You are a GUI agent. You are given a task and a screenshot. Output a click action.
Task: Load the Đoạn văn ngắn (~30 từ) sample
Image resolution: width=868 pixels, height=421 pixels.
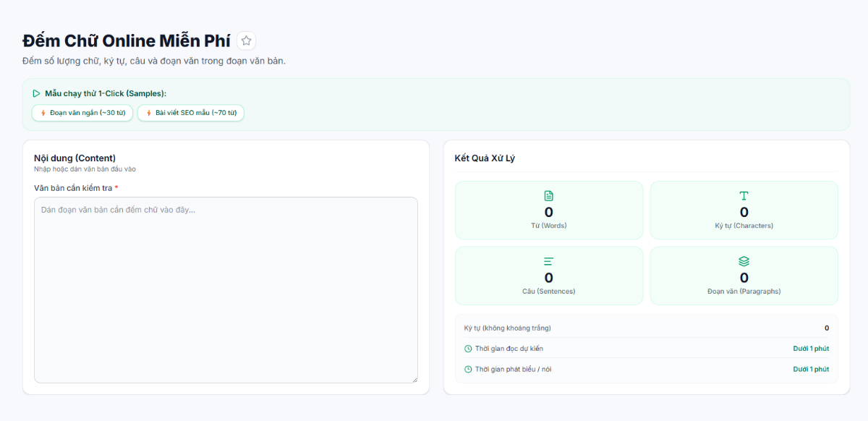[82, 113]
